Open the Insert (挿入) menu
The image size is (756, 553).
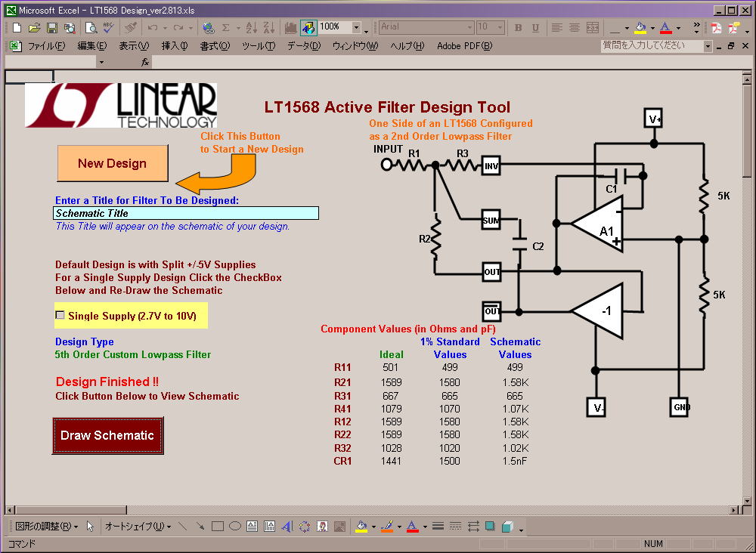(x=175, y=46)
